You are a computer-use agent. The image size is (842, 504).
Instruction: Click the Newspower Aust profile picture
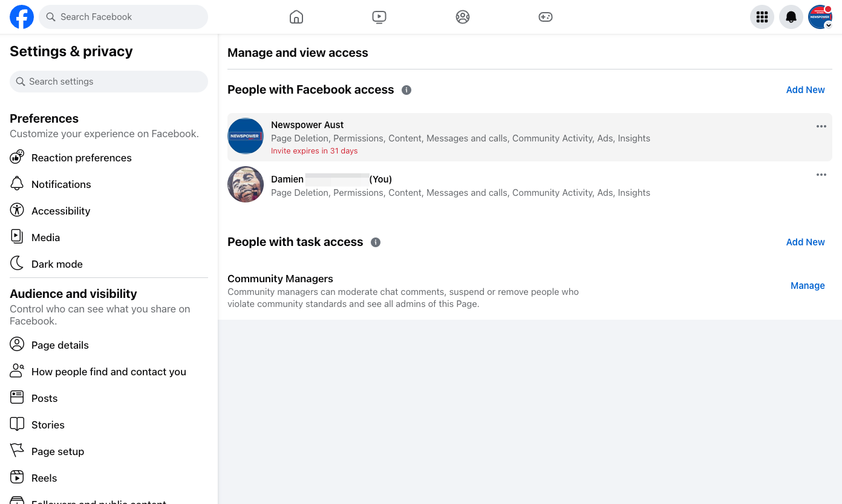pos(246,136)
